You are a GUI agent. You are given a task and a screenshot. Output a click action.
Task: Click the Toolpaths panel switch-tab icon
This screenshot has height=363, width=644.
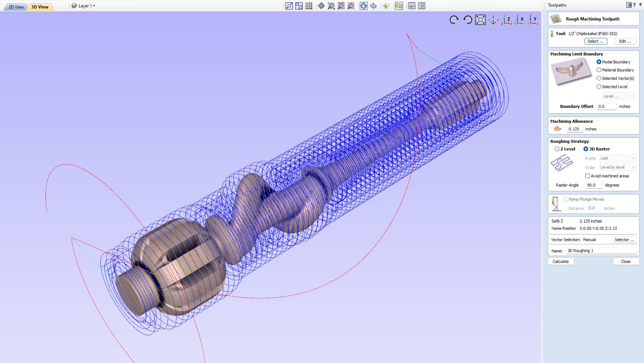629,5
